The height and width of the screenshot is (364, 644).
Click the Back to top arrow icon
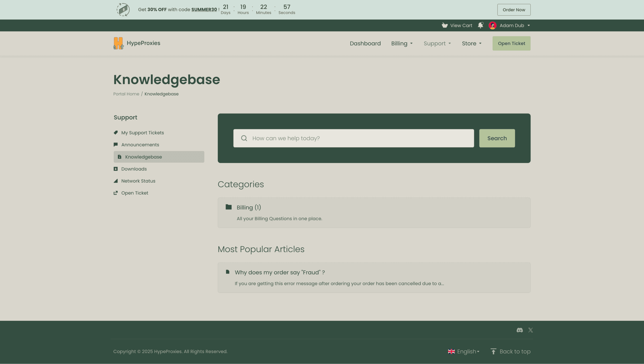click(493, 351)
